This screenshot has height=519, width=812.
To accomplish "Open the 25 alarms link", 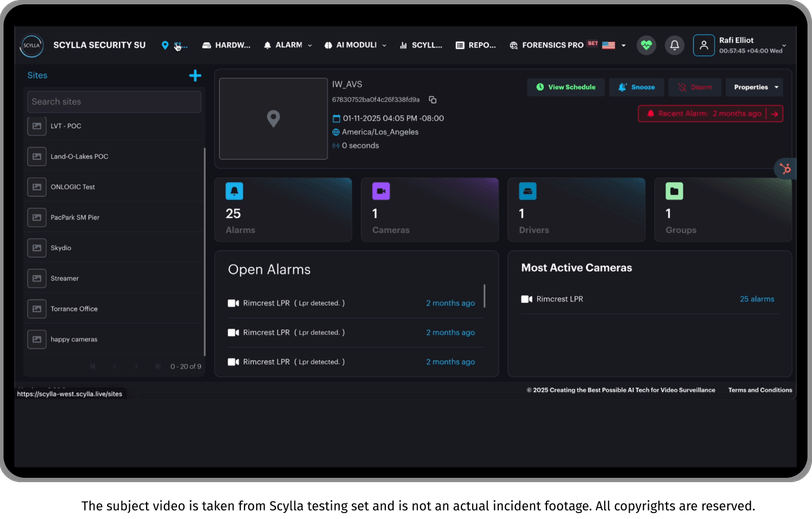I will click(757, 299).
